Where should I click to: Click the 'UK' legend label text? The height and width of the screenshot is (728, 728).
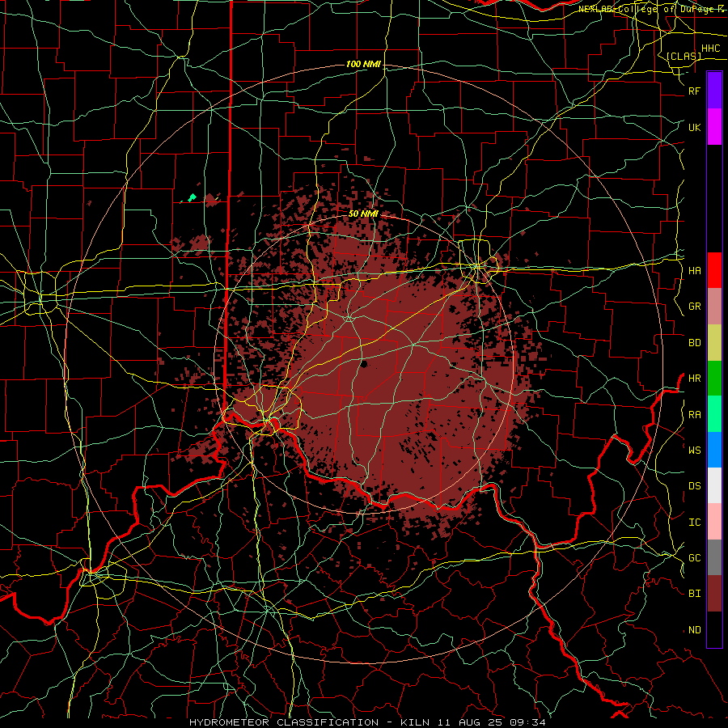click(694, 127)
